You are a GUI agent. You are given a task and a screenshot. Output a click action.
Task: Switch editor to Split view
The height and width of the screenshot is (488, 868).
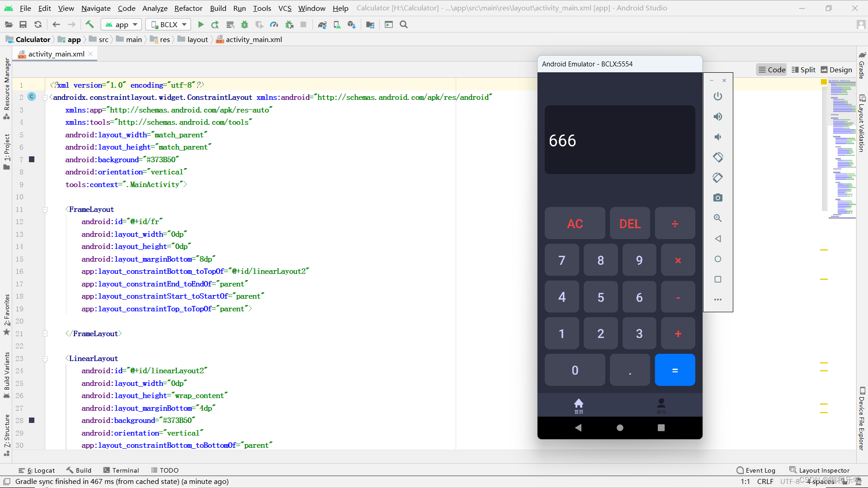803,70
